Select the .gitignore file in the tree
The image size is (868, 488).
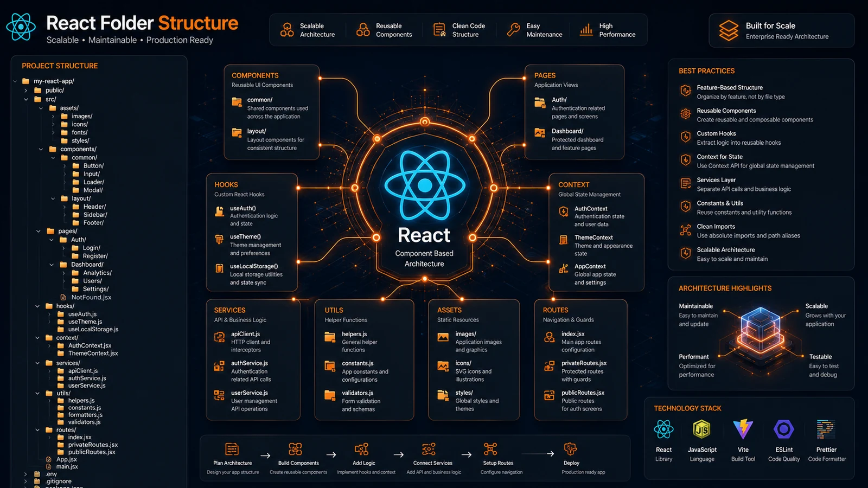59,481
